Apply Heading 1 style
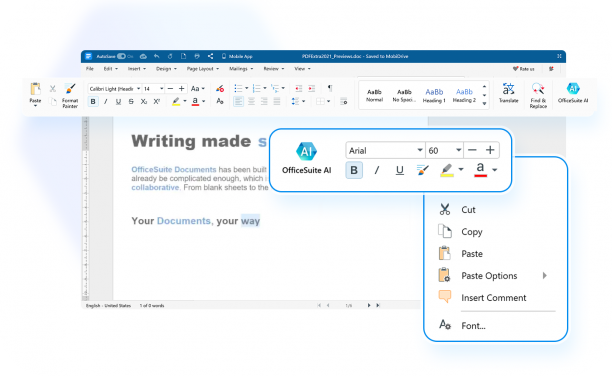Screen dimensions: 612x376 pyautogui.click(x=434, y=95)
